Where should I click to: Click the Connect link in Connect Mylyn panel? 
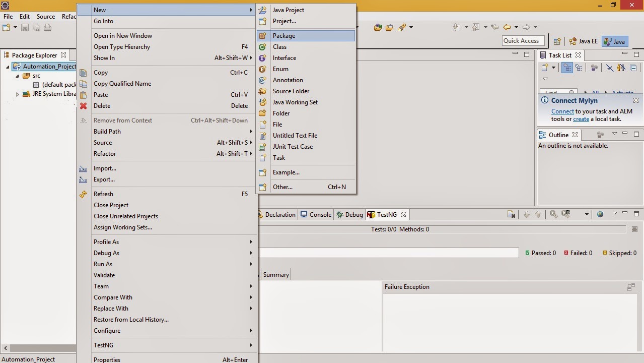tap(562, 111)
